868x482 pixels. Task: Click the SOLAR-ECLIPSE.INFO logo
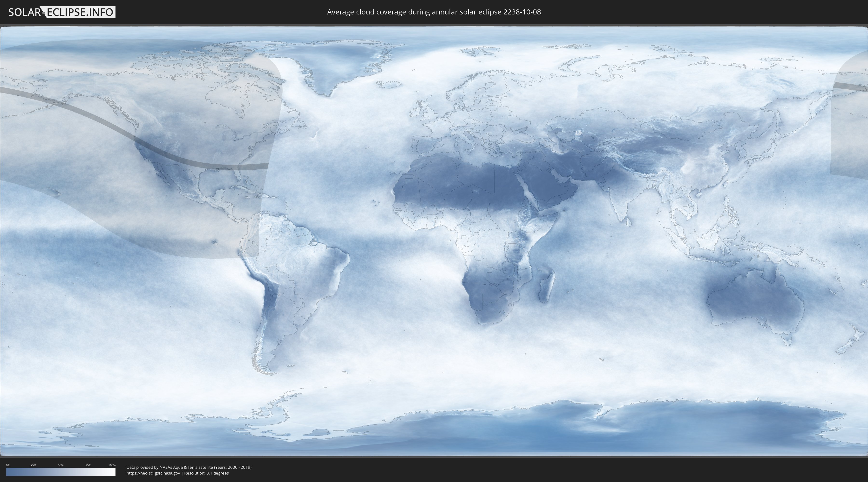pos(62,12)
